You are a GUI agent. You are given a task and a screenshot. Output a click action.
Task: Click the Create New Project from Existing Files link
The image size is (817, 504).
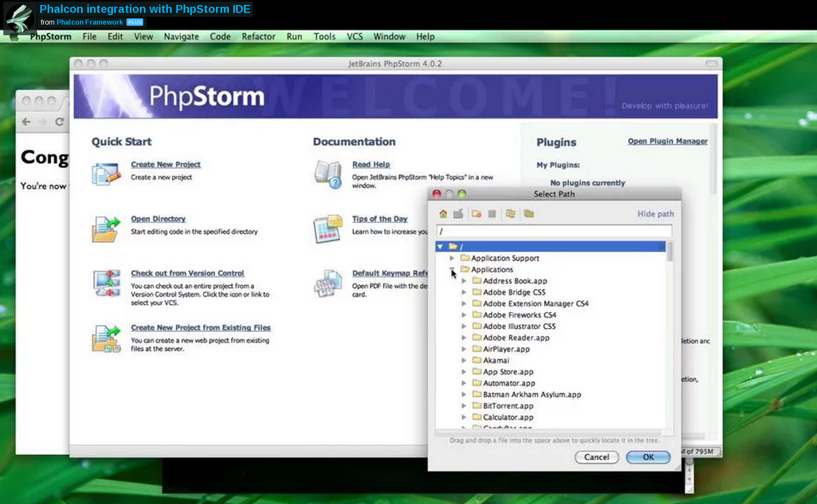point(200,327)
